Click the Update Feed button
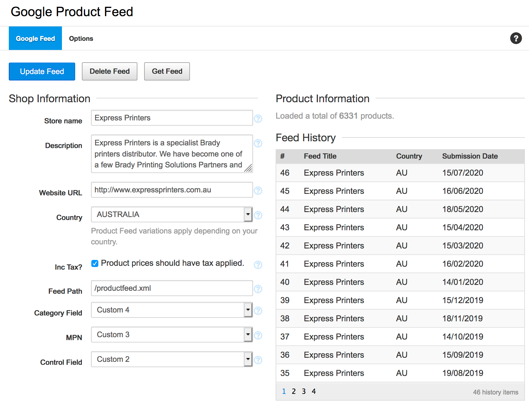This screenshot has width=529, height=420. [42, 71]
